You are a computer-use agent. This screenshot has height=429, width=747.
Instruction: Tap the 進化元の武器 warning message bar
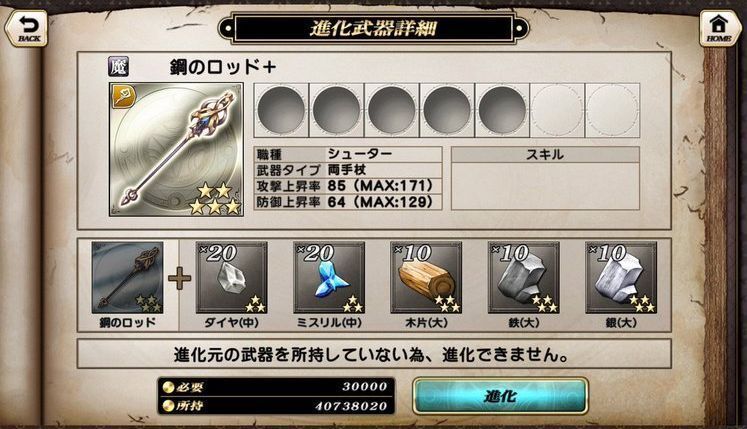coord(374,354)
